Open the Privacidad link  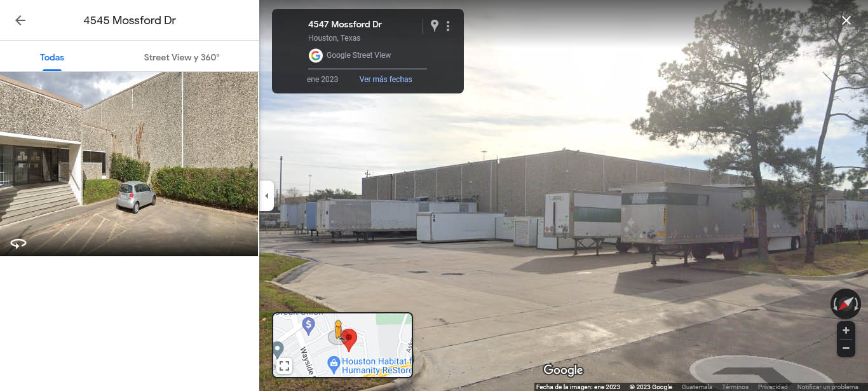(x=773, y=387)
